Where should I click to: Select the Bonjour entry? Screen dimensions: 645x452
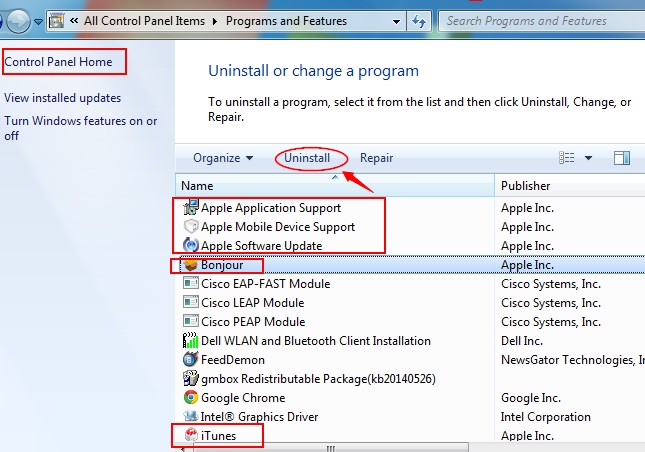point(222,265)
